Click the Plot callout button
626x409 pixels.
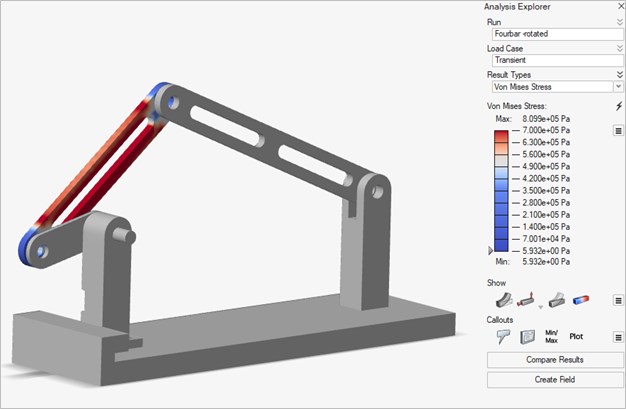point(576,337)
